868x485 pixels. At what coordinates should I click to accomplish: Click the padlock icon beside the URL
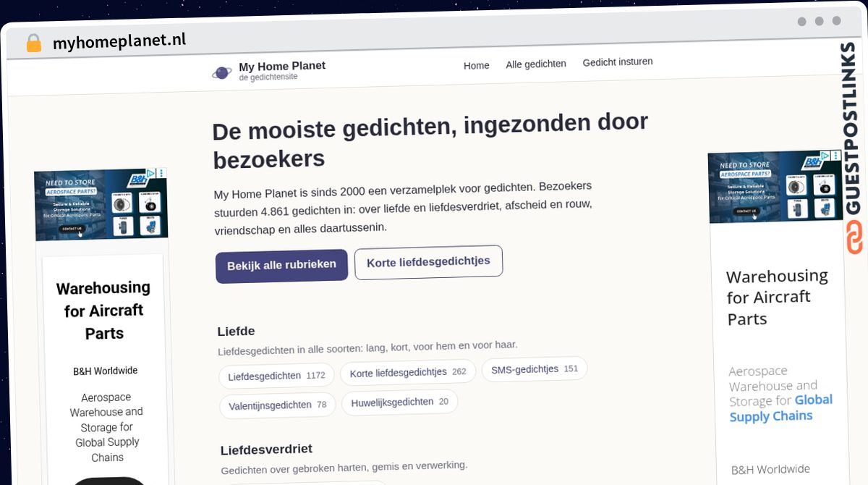(33, 43)
